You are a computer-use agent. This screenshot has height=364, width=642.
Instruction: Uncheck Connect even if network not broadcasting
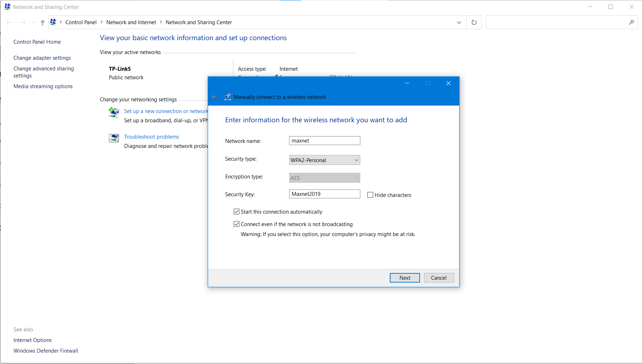[x=237, y=224]
